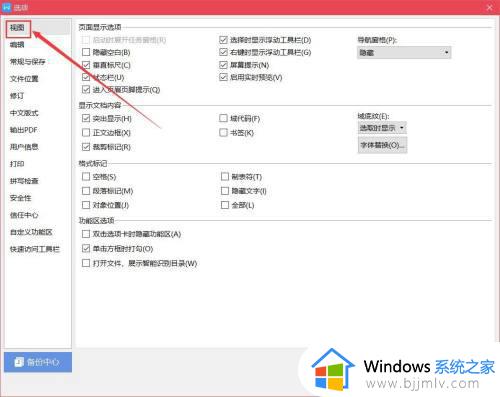Enable 隐藏文字(I) checkbox
Screen dimensions: 500x397
(x=225, y=191)
